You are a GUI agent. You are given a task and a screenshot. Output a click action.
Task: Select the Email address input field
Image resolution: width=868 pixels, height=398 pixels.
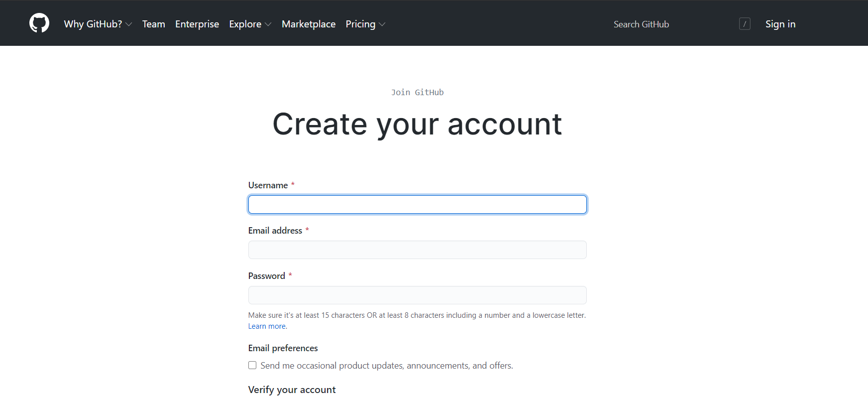418,250
